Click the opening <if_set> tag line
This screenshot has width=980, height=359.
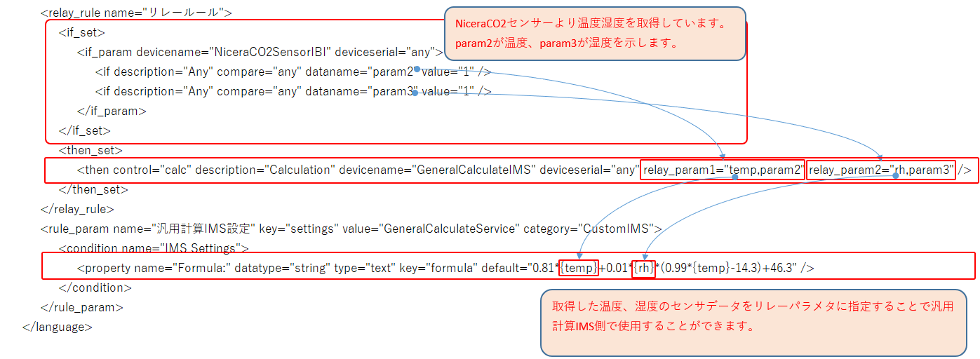click(82, 32)
